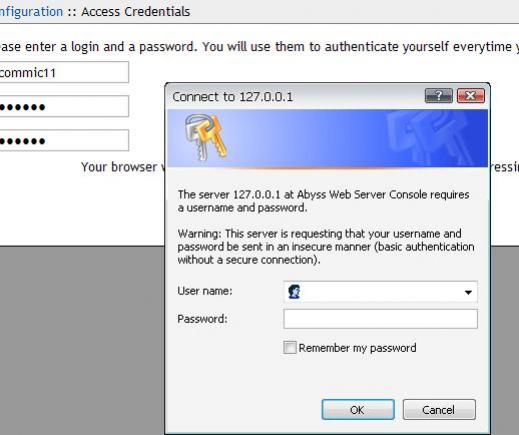The width and height of the screenshot is (519, 435).
Task: Click the User name label in dialog
Action: click(x=205, y=291)
